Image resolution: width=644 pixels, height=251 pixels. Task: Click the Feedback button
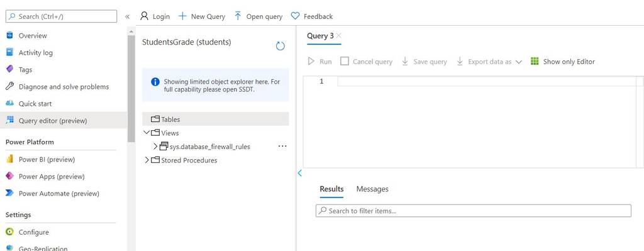click(x=312, y=16)
